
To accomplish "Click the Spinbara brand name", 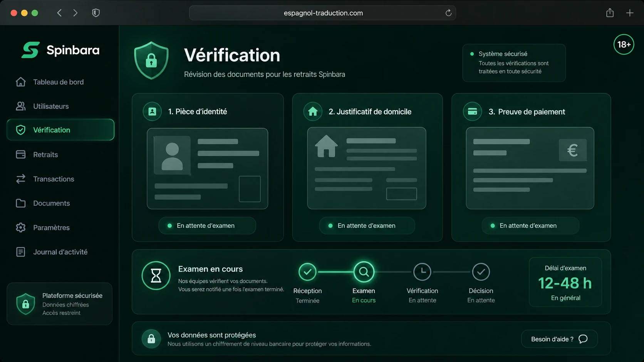I will [x=73, y=50].
